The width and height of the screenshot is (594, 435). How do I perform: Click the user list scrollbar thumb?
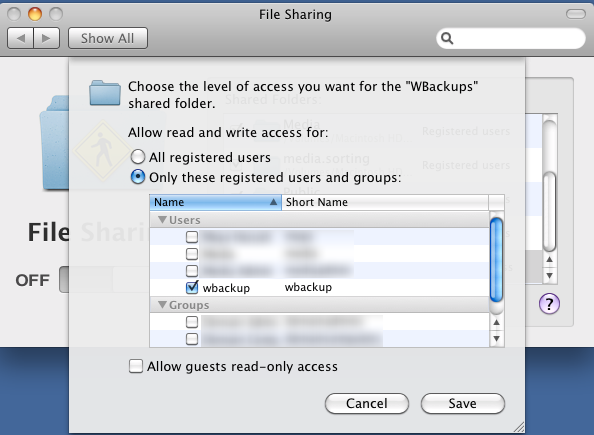point(496,260)
